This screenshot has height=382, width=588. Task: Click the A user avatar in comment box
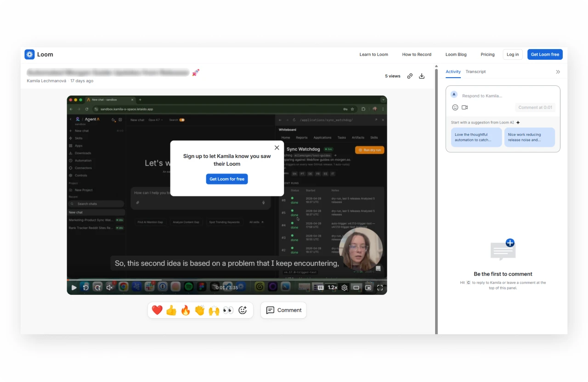click(x=454, y=94)
